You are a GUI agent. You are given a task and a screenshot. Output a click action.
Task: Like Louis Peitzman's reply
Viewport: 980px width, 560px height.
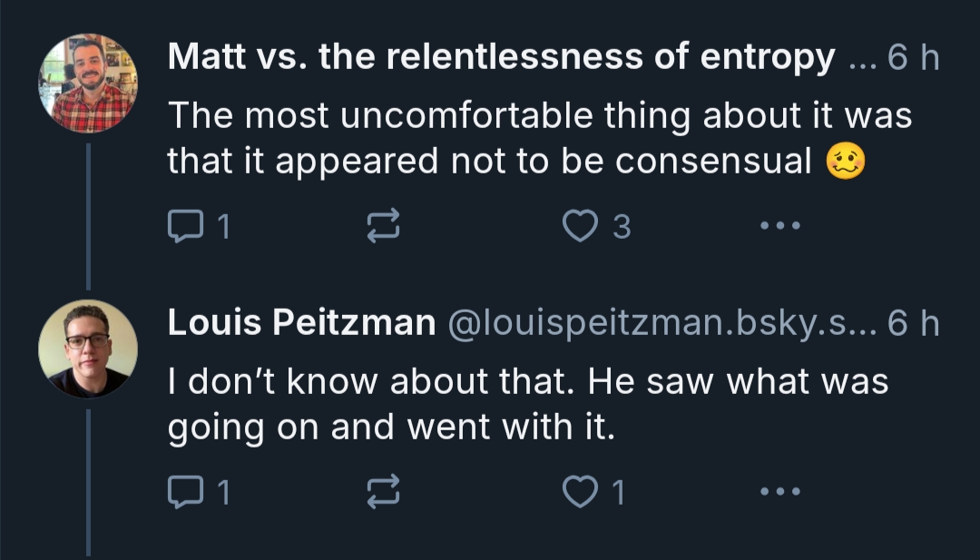tap(578, 493)
